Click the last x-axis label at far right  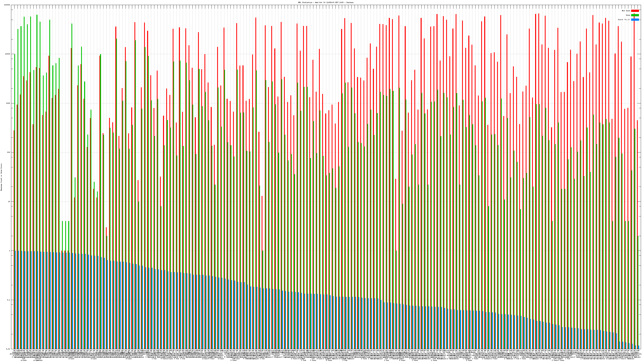[x=638, y=351]
